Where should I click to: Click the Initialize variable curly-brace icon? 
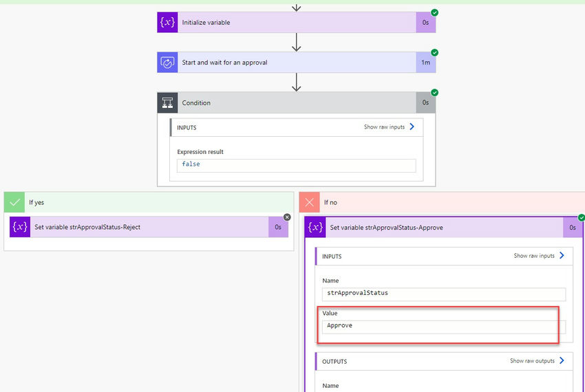tap(167, 23)
